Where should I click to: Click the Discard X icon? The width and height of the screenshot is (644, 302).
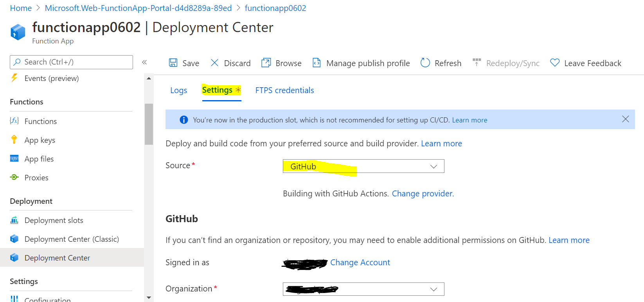214,63
